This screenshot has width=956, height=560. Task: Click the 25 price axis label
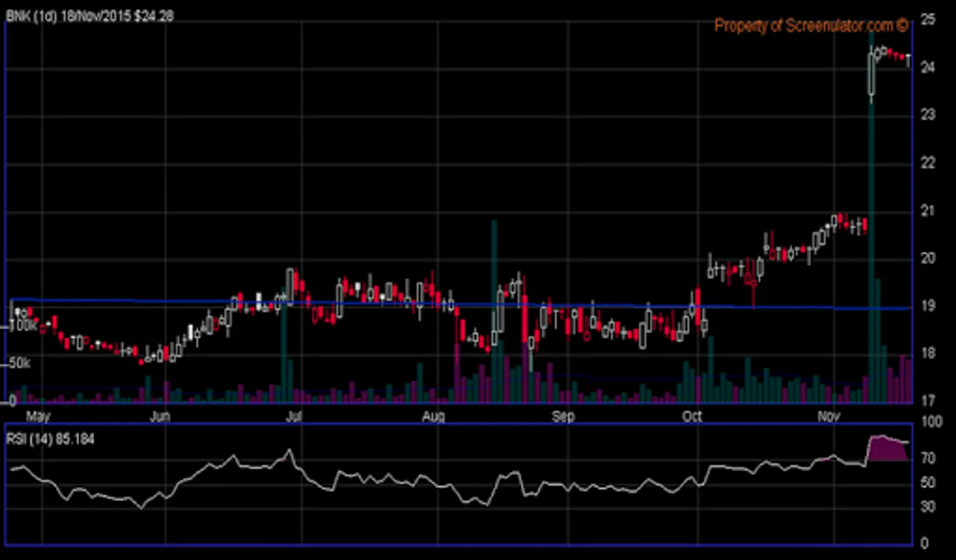(928, 20)
